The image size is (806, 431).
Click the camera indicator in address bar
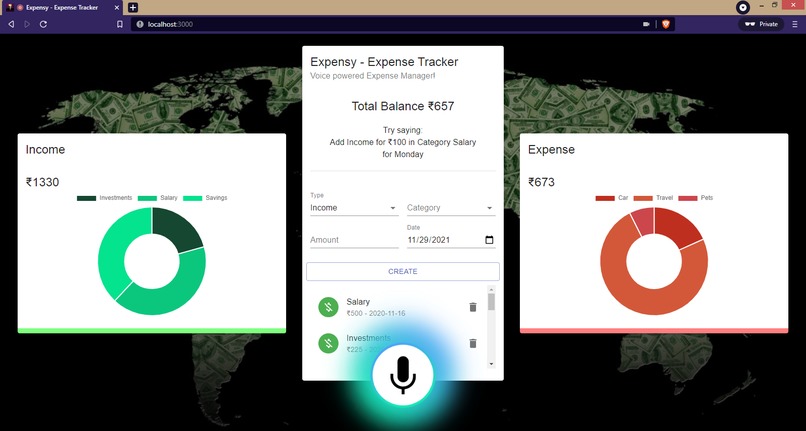pos(646,24)
